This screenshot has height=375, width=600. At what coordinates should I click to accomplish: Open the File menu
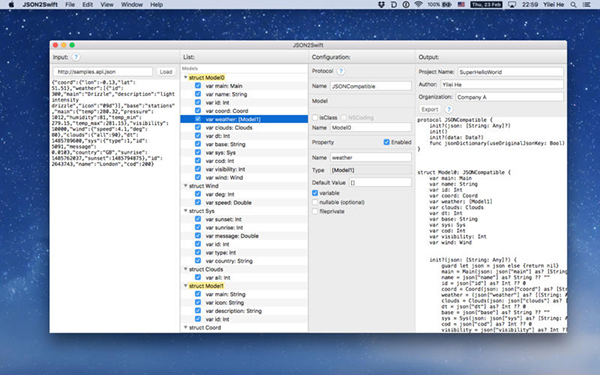pyautogui.click(x=70, y=5)
